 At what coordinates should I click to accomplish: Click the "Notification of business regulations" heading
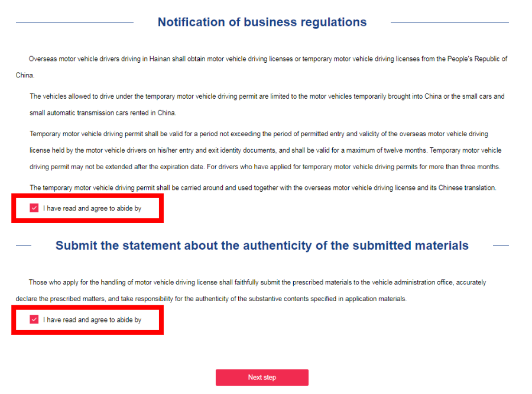[262, 22]
